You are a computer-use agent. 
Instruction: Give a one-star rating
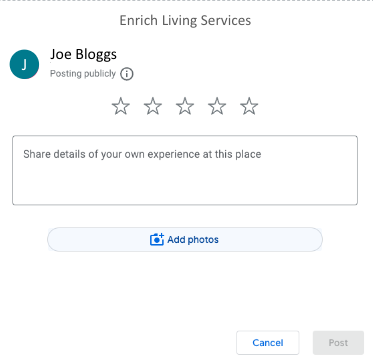(x=121, y=106)
